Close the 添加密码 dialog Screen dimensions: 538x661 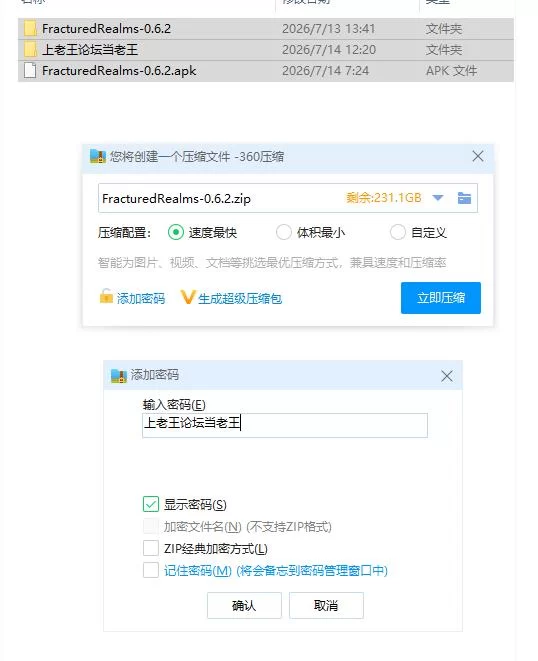click(x=447, y=376)
